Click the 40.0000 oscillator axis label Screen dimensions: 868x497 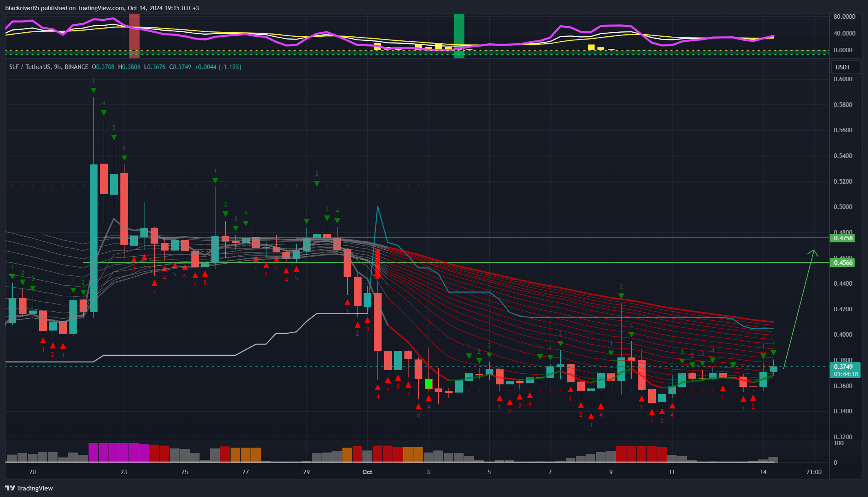[844, 33]
